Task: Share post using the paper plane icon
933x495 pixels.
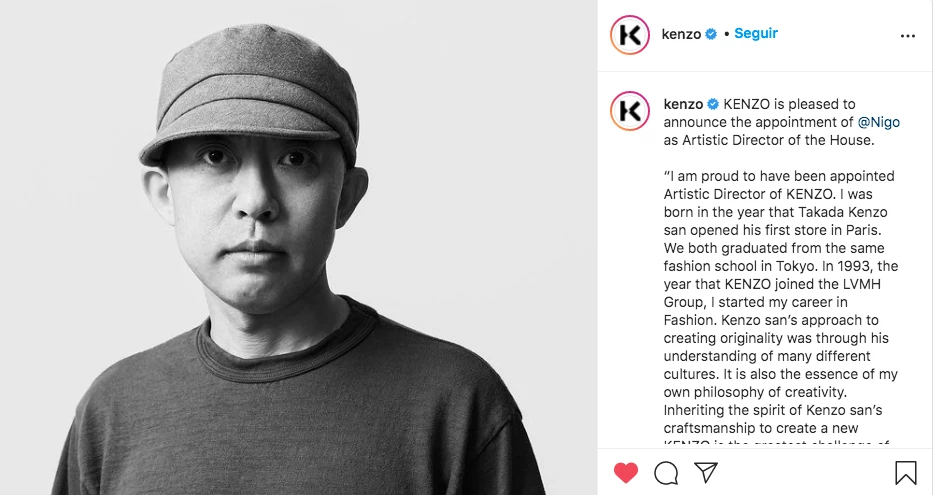Action: pyautogui.click(x=706, y=472)
